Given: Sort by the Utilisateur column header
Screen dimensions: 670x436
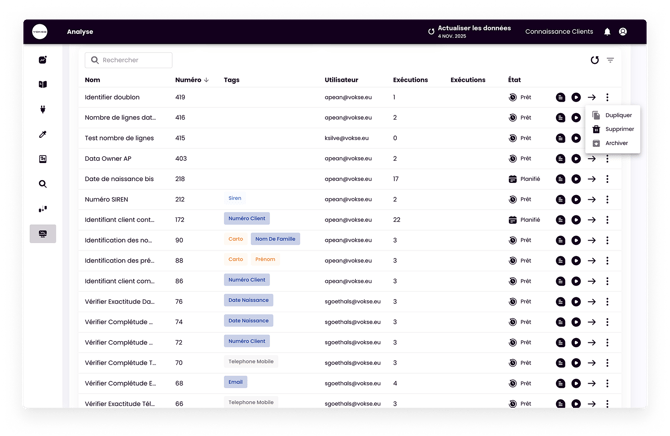Looking at the screenshot, I should coord(341,80).
